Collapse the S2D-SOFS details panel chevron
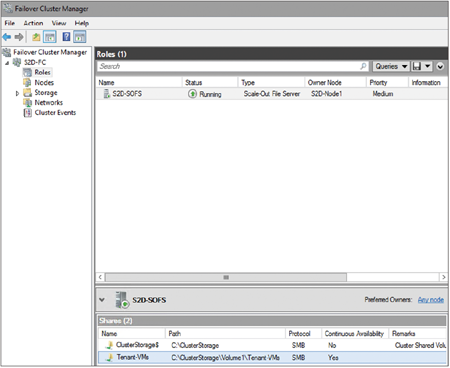The width and height of the screenshot is (450, 368). pyautogui.click(x=102, y=300)
